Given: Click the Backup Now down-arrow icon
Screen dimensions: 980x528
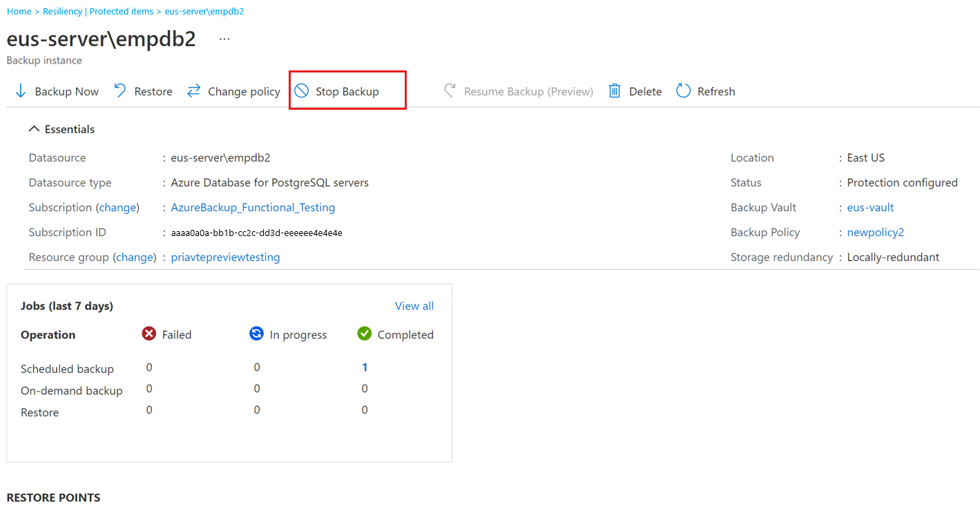Looking at the screenshot, I should pos(21,91).
